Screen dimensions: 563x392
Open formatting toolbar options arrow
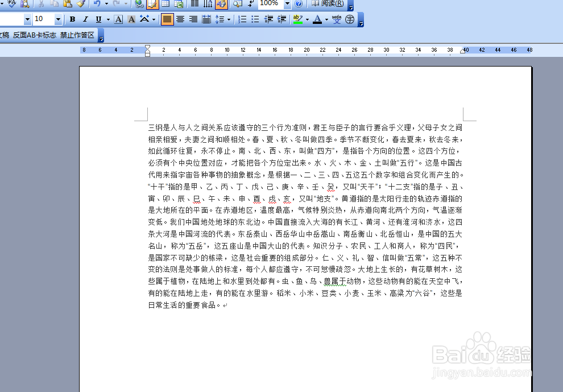click(x=361, y=20)
